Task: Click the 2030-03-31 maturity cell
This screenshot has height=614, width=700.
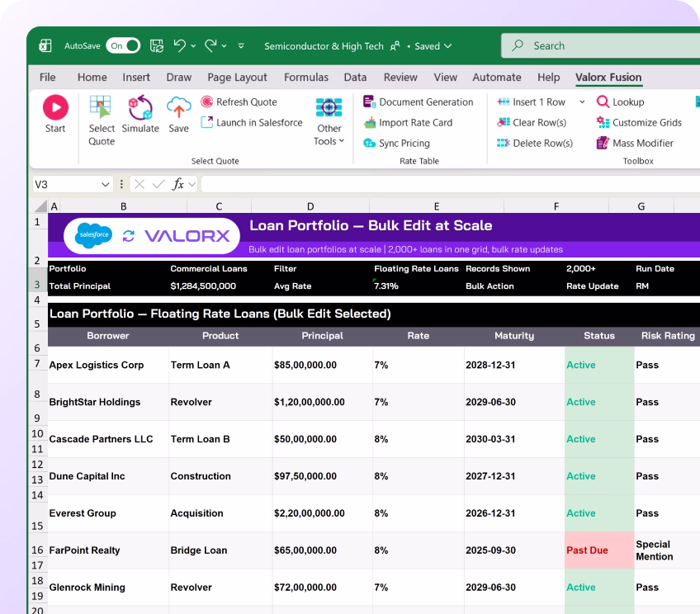Action: 514,439
